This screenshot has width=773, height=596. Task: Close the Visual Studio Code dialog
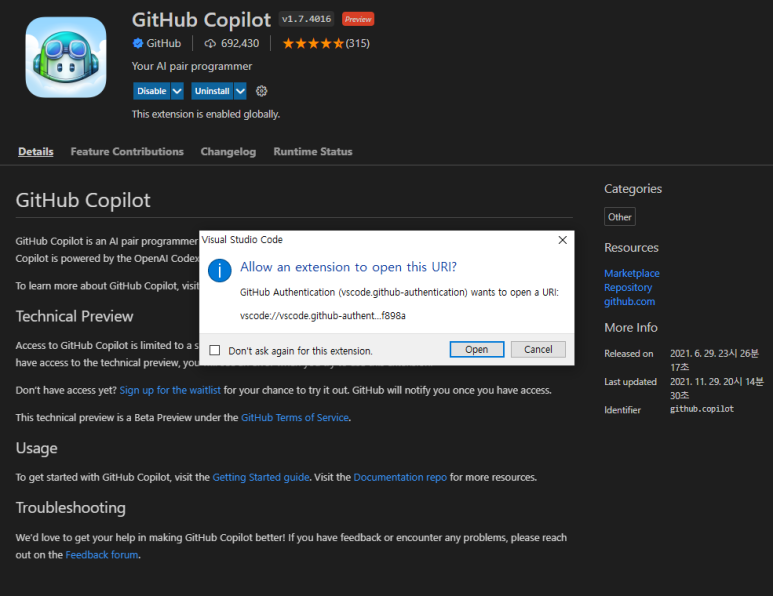(x=562, y=240)
